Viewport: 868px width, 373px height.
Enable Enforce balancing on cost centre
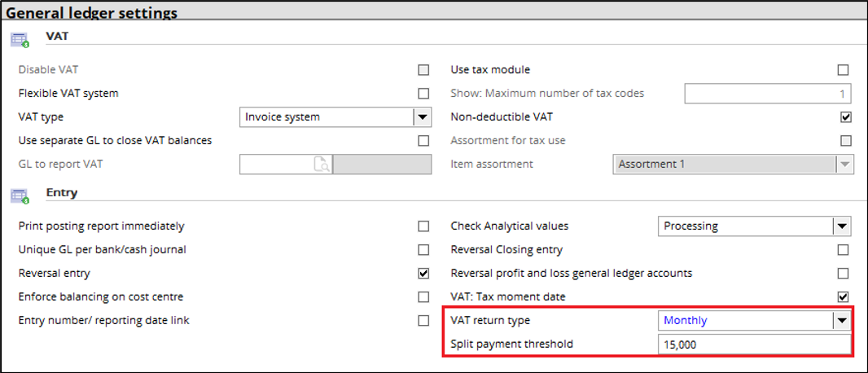click(x=423, y=297)
